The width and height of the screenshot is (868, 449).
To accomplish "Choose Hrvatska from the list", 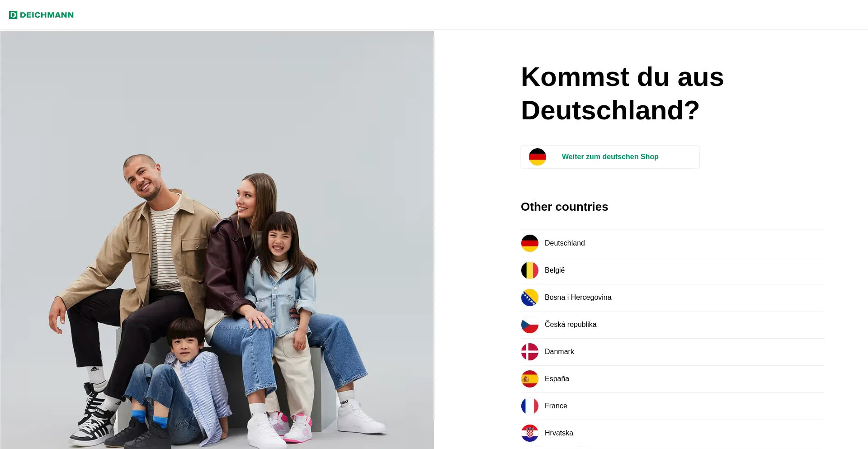I will pos(673,433).
